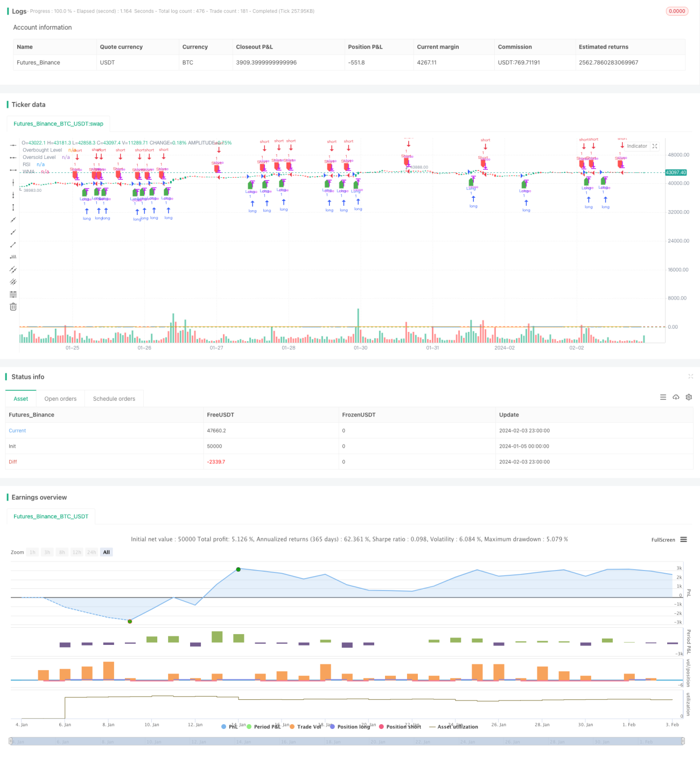Open the earnings chart hamburger menu
Image resolution: width=700 pixels, height=757 pixels.
683,539
